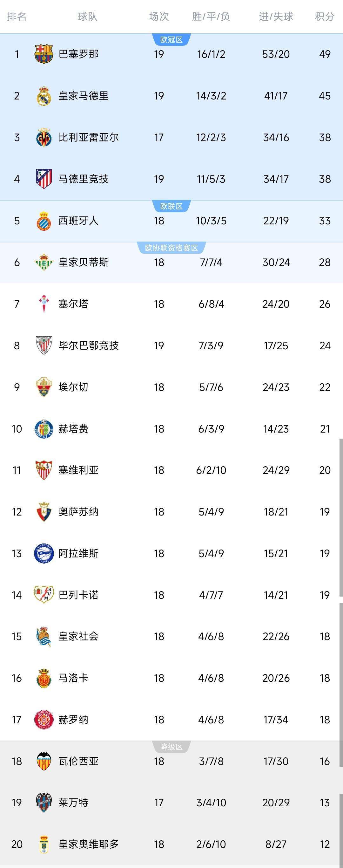Click the Real Oviedo crest
The width and height of the screenshot is (343, 868).
click(x=44, y=844)
